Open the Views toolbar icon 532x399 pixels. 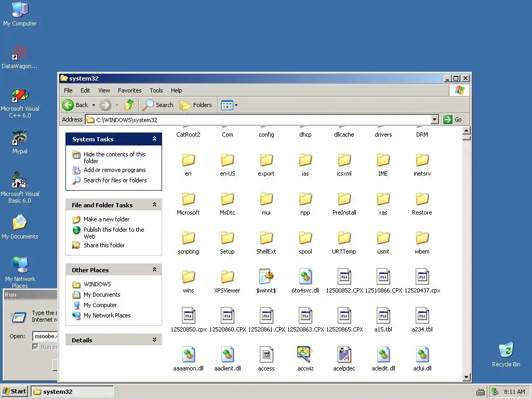point(227,105)
